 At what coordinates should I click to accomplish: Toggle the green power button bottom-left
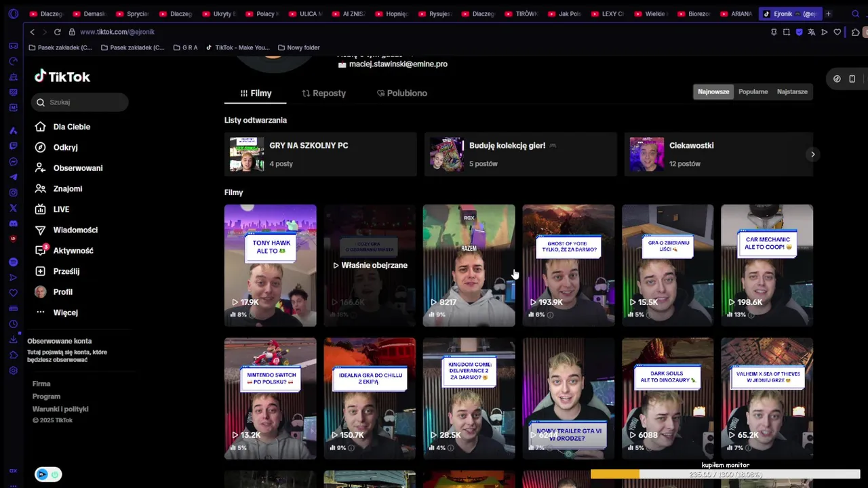(x=55, y=474)
